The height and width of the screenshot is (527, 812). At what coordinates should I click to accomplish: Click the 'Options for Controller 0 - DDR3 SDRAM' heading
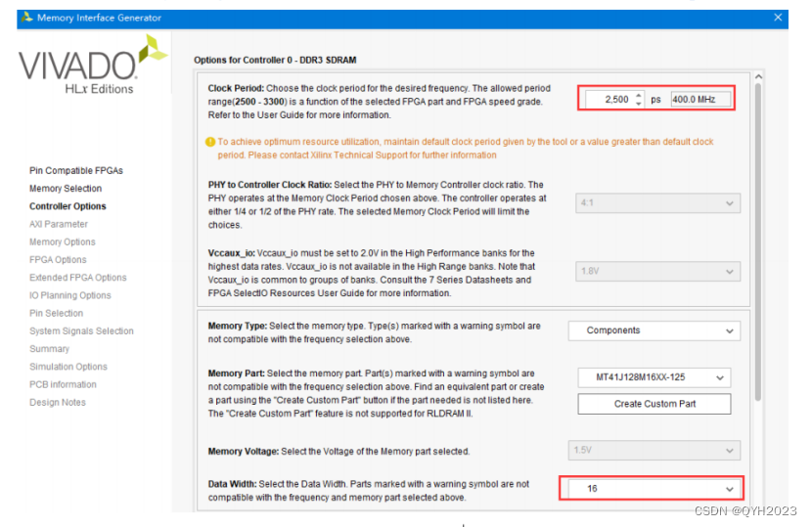[x=275, y=60]
